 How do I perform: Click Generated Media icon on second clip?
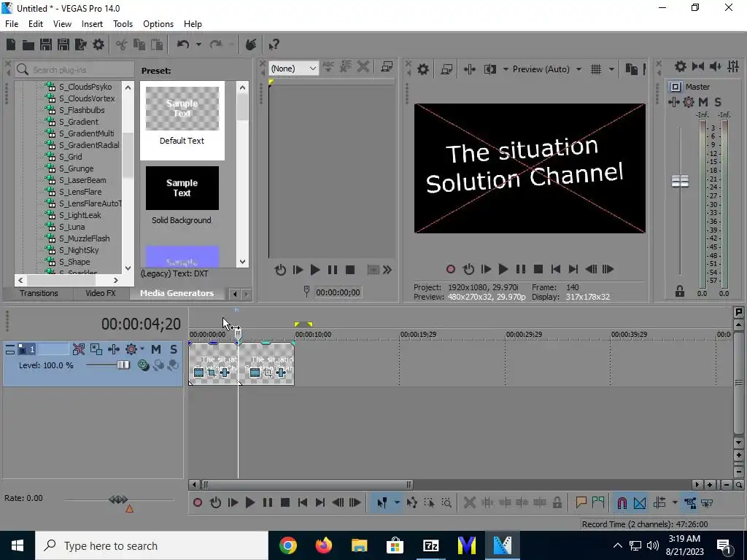[x=255, y=373]
